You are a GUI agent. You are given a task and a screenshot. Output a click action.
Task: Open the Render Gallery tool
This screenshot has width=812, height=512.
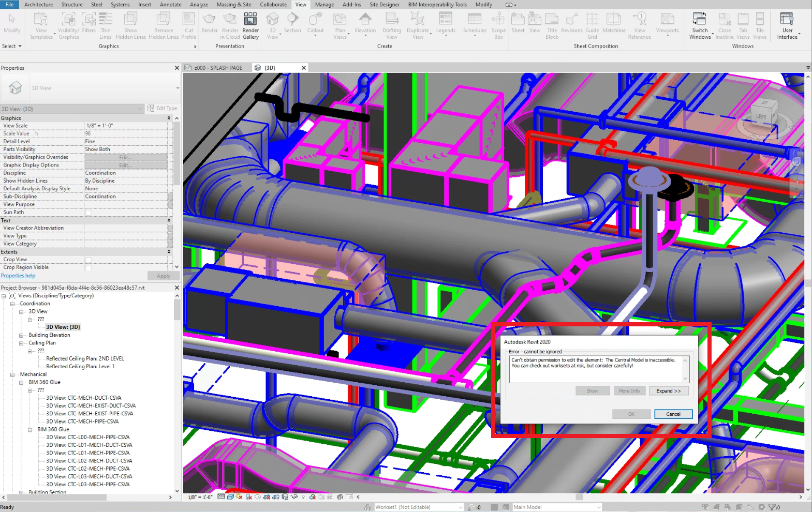point(250,25)
